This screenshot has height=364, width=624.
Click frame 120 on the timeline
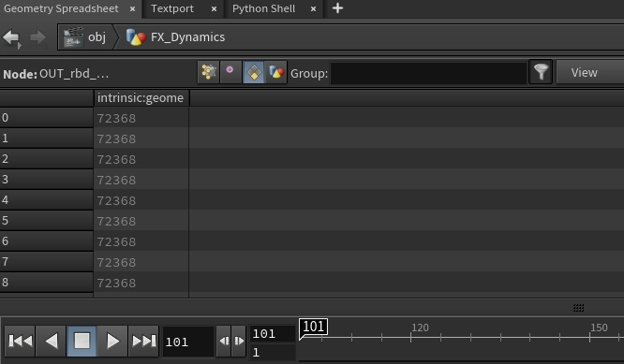(420, 328)
